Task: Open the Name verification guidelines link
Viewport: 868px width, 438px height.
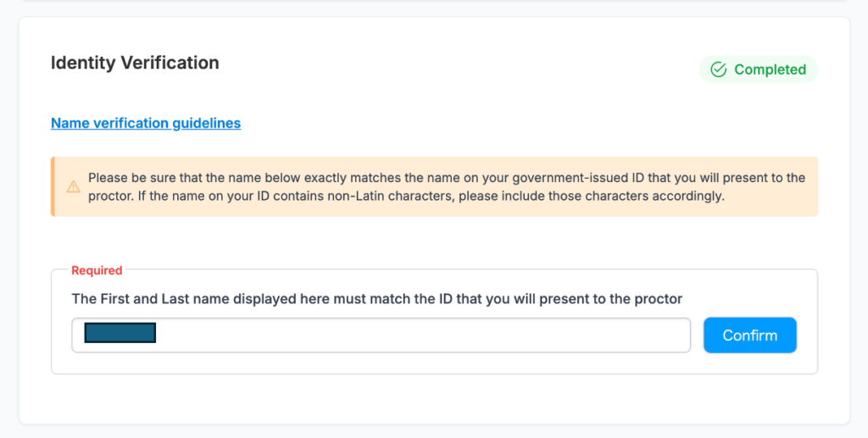Action: [x=146, y=123]
